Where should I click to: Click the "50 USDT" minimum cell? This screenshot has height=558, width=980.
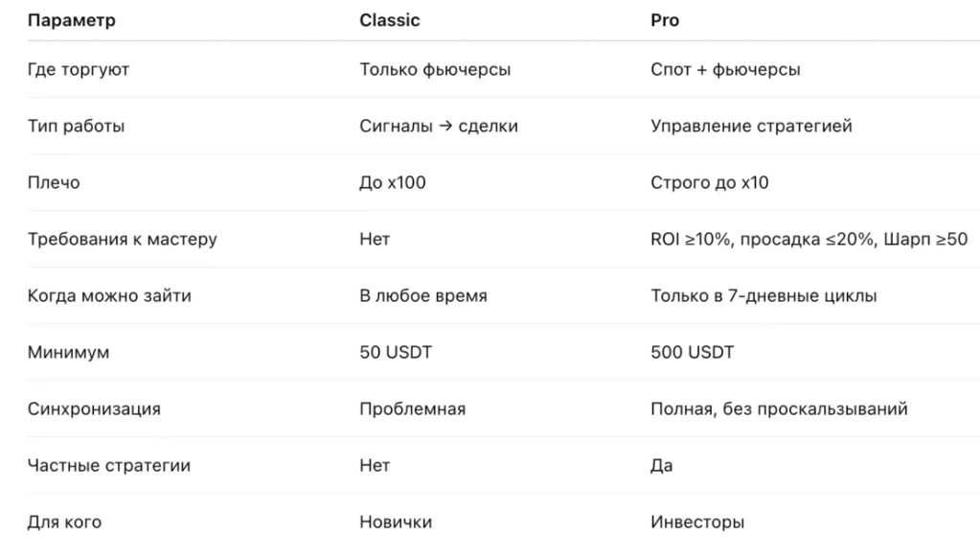click(396, 352)
